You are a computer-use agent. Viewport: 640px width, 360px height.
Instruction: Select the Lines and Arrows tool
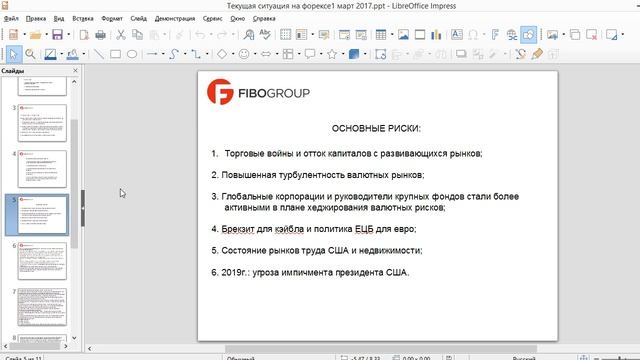tap(152, 54)
